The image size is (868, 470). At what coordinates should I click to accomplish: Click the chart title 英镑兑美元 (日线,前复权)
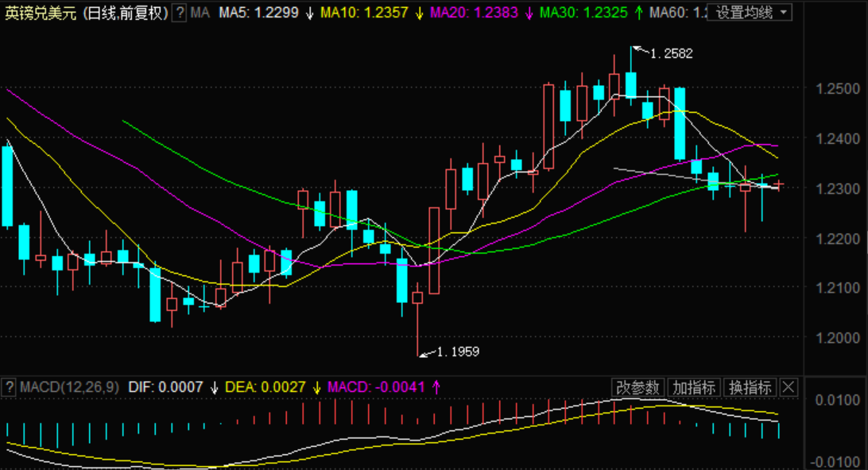pyautogui.click(x=87, y=13)
